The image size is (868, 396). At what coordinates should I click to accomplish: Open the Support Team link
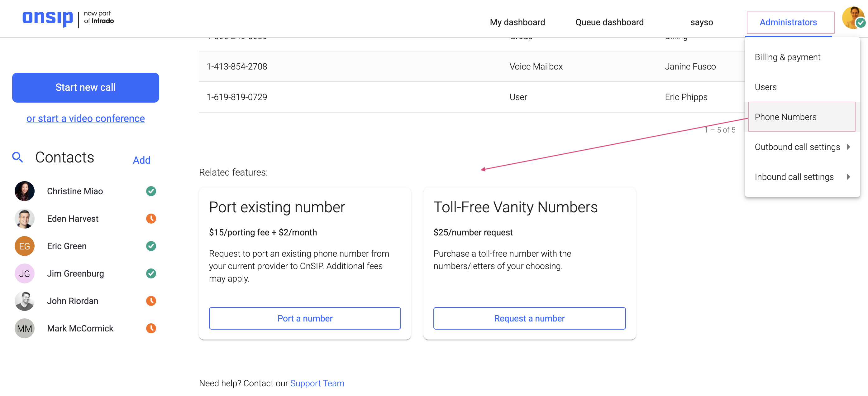317,383
